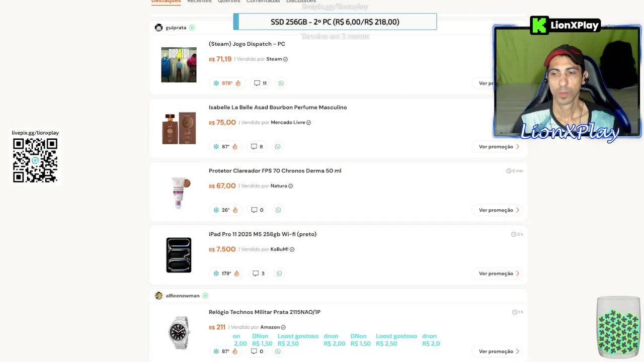Viewport: 644px width, 362px height.
Task: Click snowflake icon on Protetor Clareador deal
Action: coord(216,210)
